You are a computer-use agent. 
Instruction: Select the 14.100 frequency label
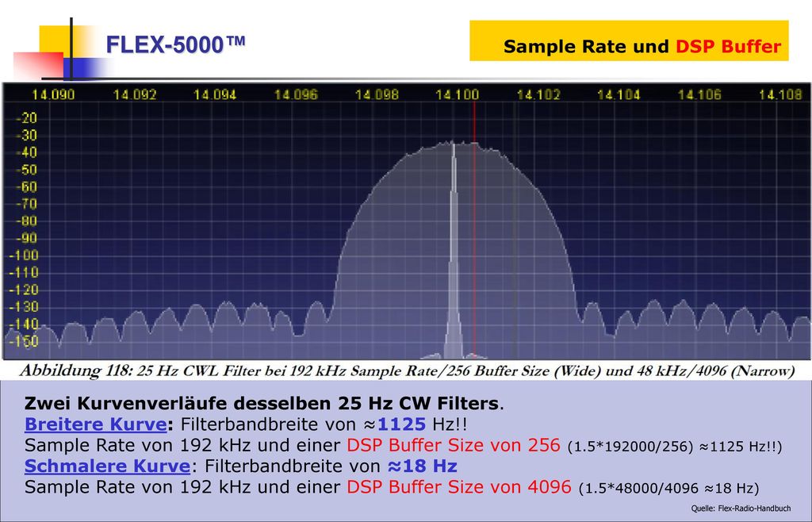458,94
